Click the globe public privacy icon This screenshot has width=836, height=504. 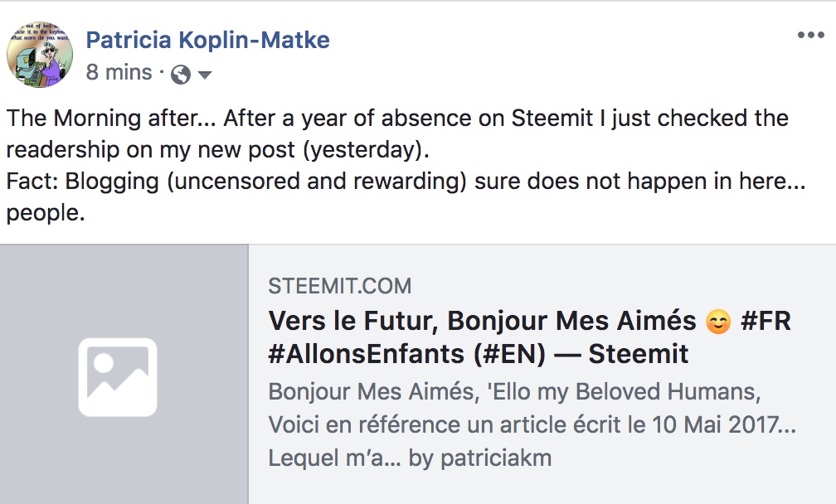click(180, 75)
